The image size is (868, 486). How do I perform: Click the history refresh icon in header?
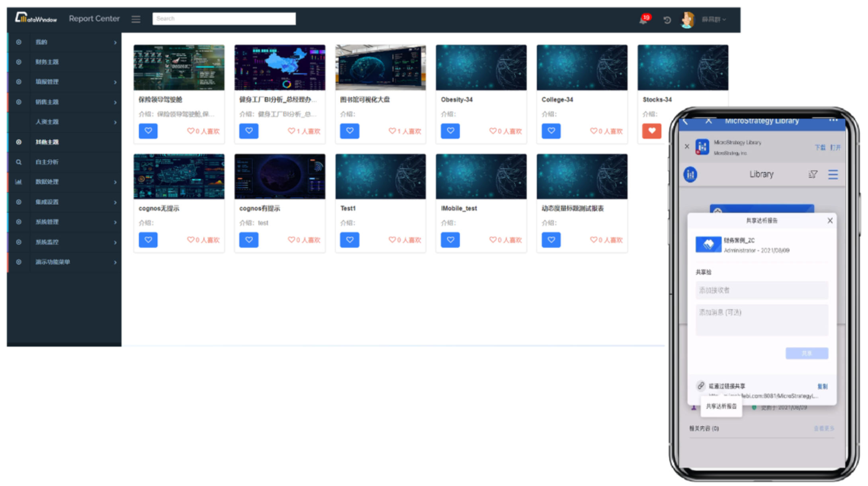667,20
